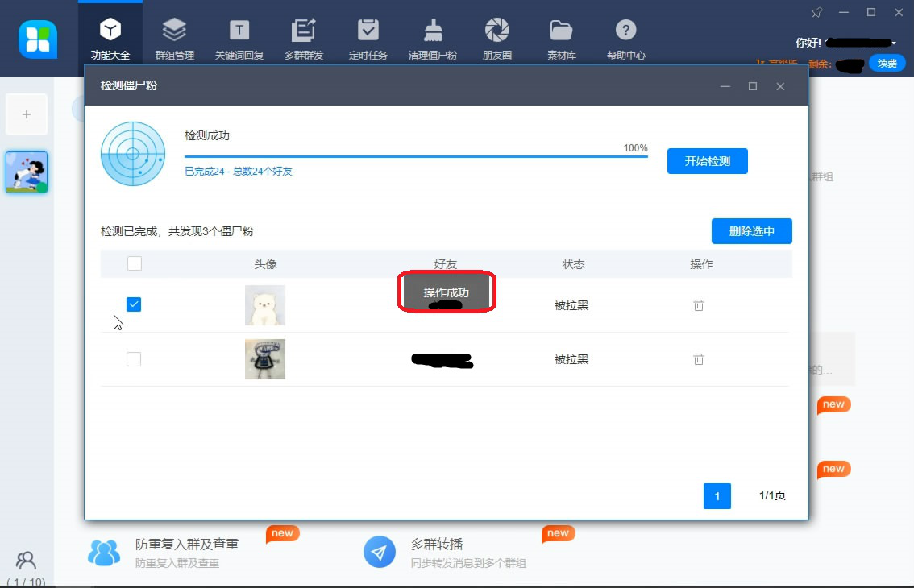Viewport: 914px width, 588px height.
Task: Add an account with the plus button
Action: (x=27, y=114)
